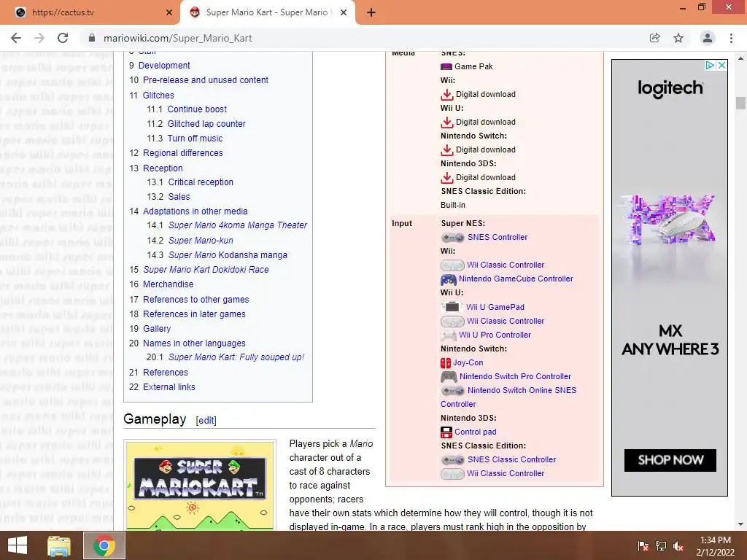747x560 pixels.
Task: Close the Logitech ad with the X
Action: tap(721, 65)
